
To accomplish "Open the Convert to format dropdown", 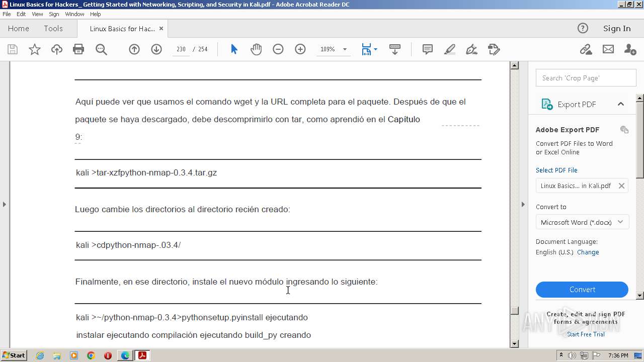I will coord(582,222).
